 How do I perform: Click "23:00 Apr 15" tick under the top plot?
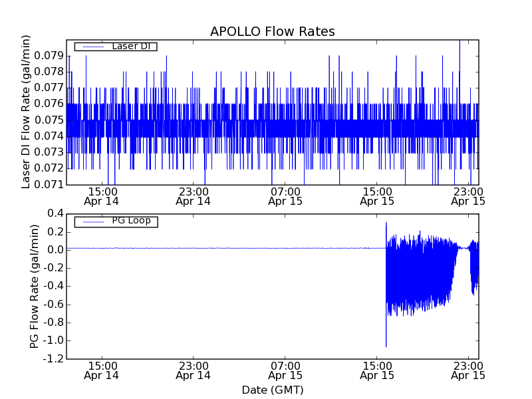[x=468, y=196]
